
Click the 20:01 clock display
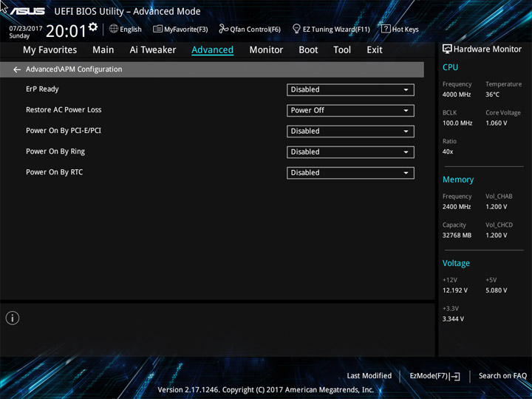[x=66, y=31]
